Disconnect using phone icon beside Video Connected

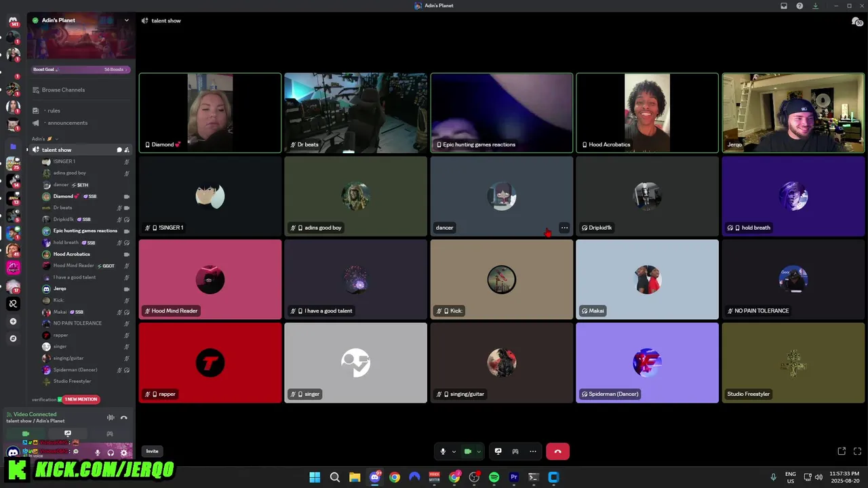(x=124, y=418)
